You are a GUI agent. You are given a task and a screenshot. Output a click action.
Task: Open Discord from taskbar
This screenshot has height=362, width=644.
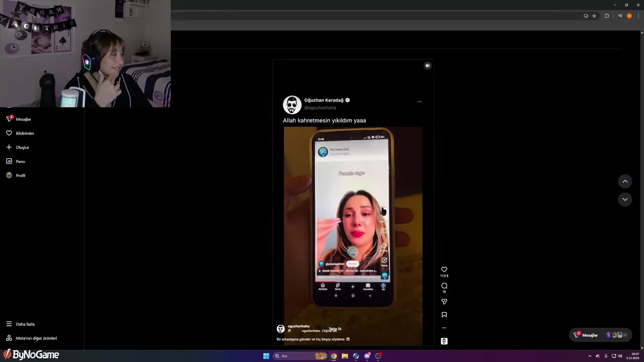pyautogui.click(x=367, y=356)
